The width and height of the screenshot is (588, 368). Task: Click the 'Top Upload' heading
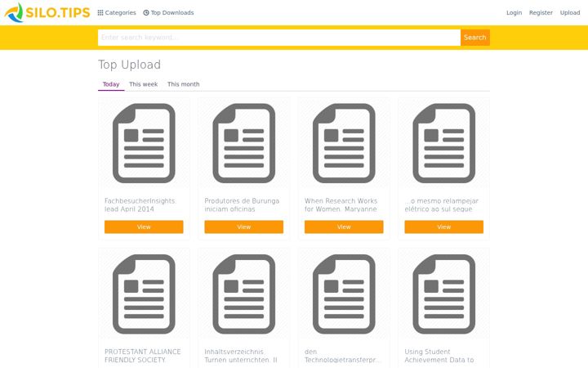point(129,65)
